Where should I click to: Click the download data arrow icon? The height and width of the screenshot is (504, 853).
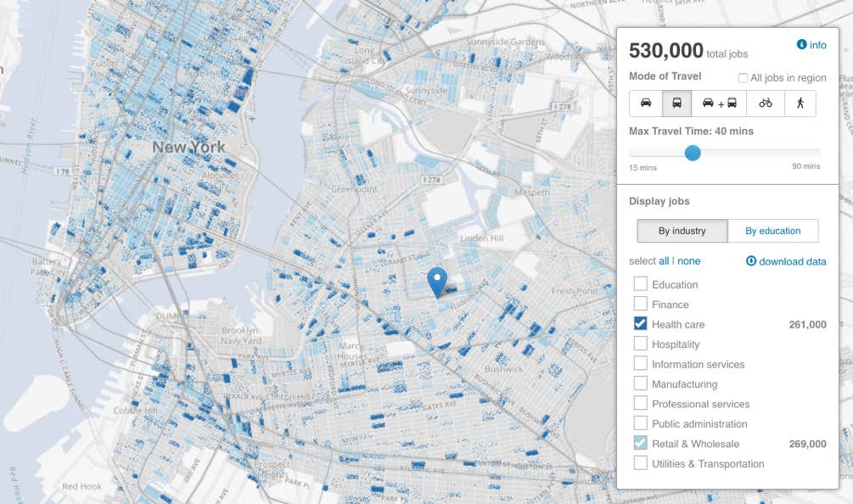[x=751, y=261]
